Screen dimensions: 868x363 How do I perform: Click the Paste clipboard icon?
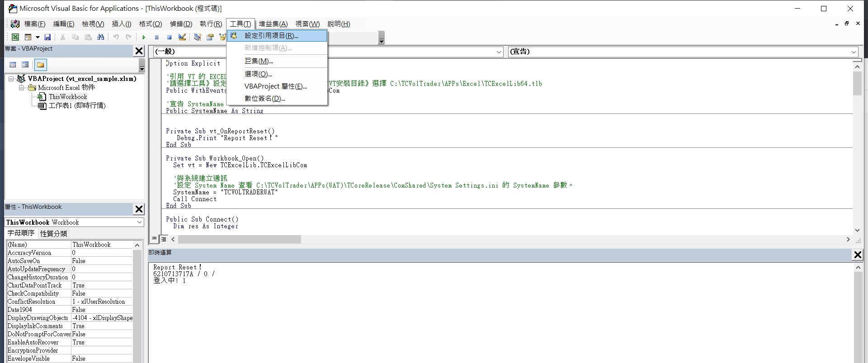pos(88,37)
